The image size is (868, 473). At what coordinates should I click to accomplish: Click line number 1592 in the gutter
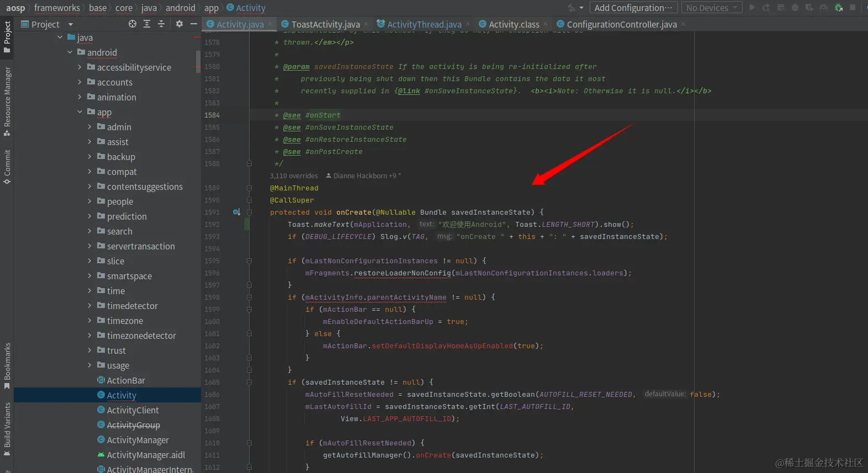(212, 224)
